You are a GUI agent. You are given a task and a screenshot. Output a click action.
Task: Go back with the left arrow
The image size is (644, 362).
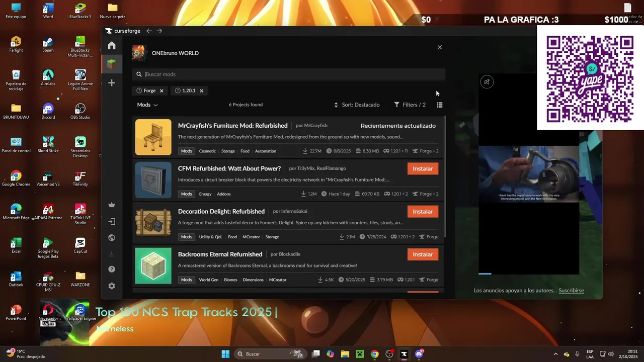tap(149, 31)
